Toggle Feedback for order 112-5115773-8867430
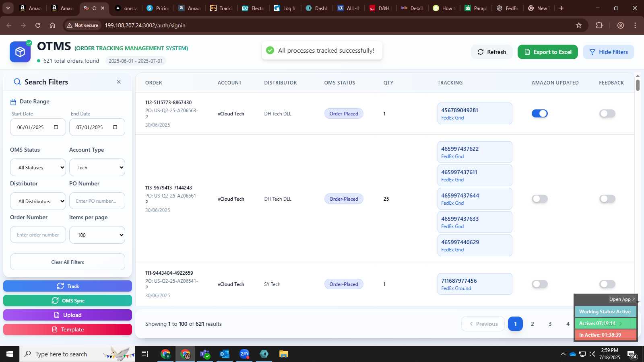Image resolution: width=644 pixels, height=362 pixels. click(x=607, y=113)
